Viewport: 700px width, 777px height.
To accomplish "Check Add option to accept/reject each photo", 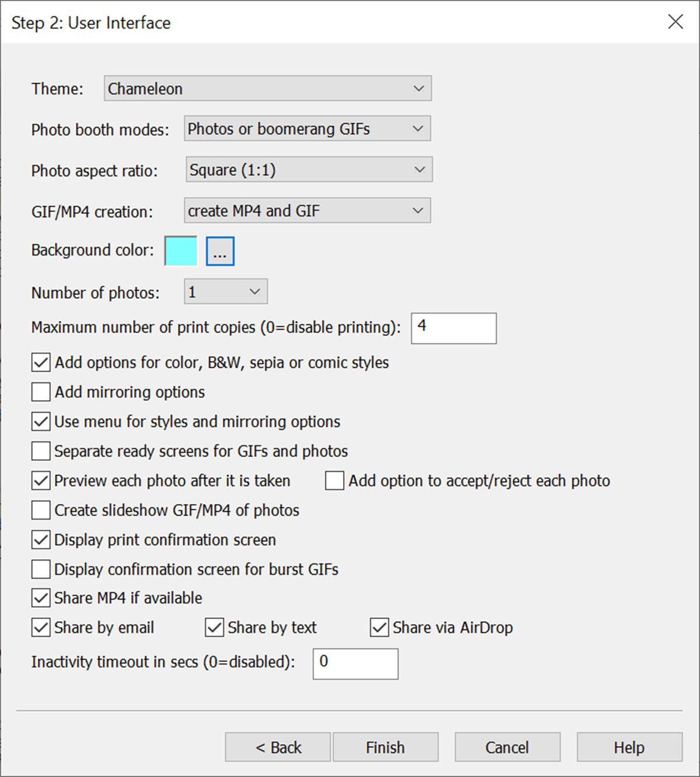I will click(334, 481).
